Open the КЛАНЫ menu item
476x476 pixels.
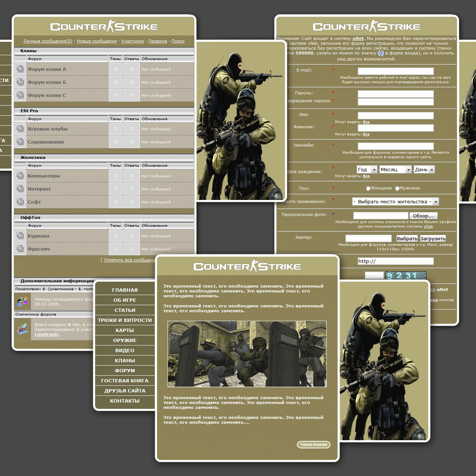click(125, 360)
